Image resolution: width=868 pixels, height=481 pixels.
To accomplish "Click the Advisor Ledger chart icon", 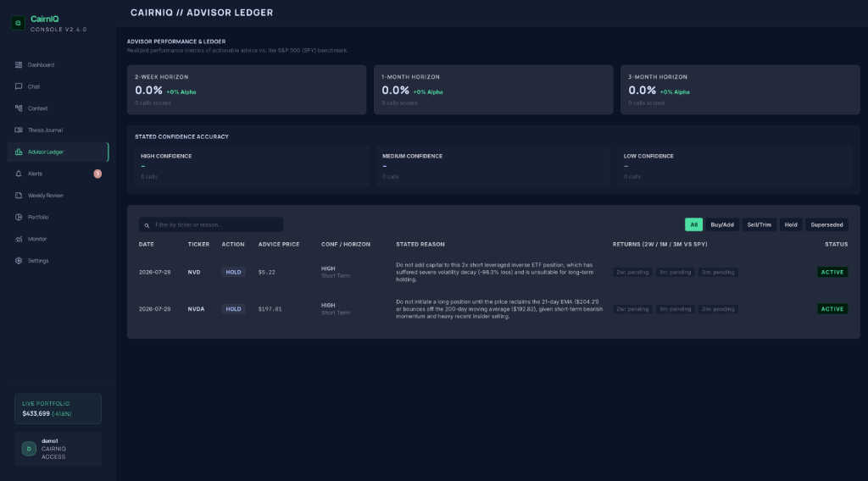I will tap(19, 152).
